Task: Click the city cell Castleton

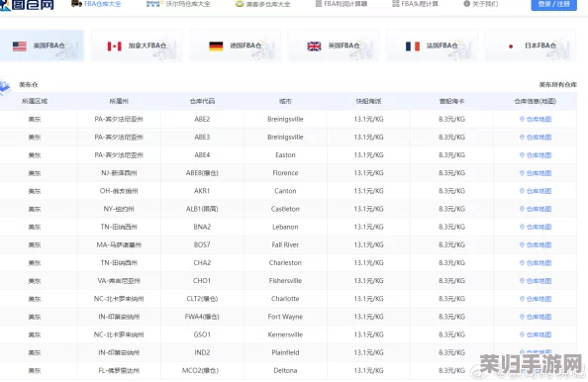Action: click(285, 209)
